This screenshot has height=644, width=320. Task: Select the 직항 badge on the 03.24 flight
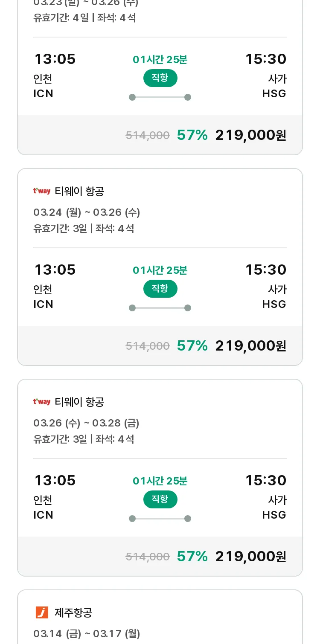(x=160, y=289)
